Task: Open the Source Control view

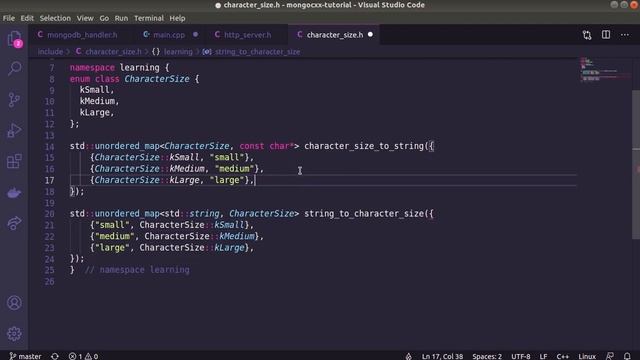Action: tap(14, 100)
